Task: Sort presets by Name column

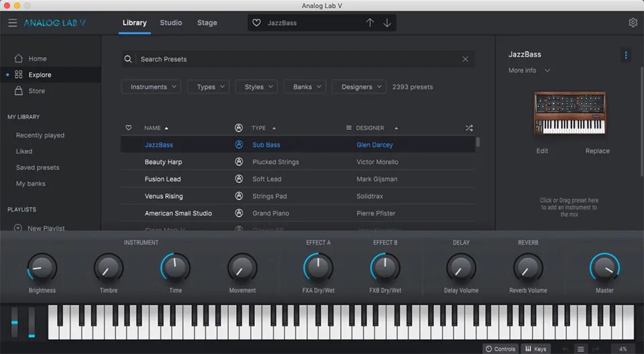Action: pyautogui.click(x=156, y=128)
